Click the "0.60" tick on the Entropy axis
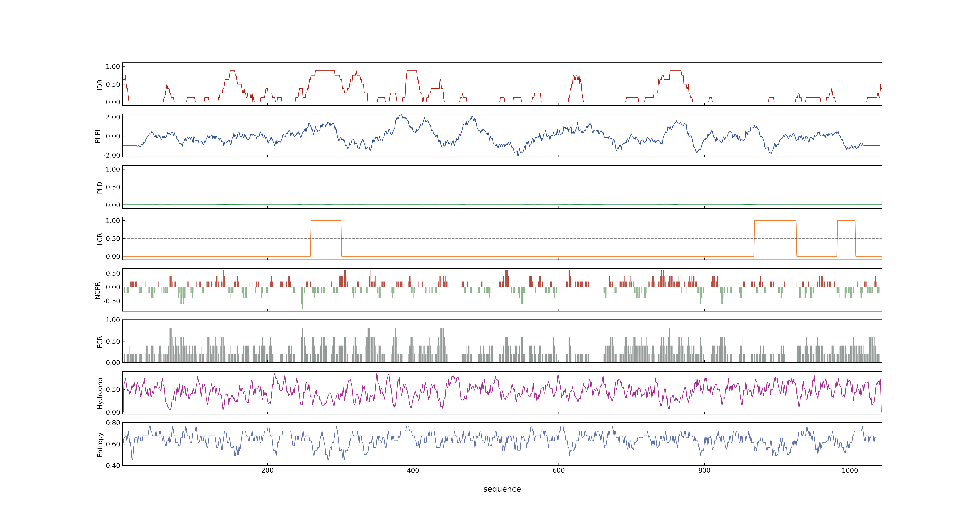 (113, 444)
